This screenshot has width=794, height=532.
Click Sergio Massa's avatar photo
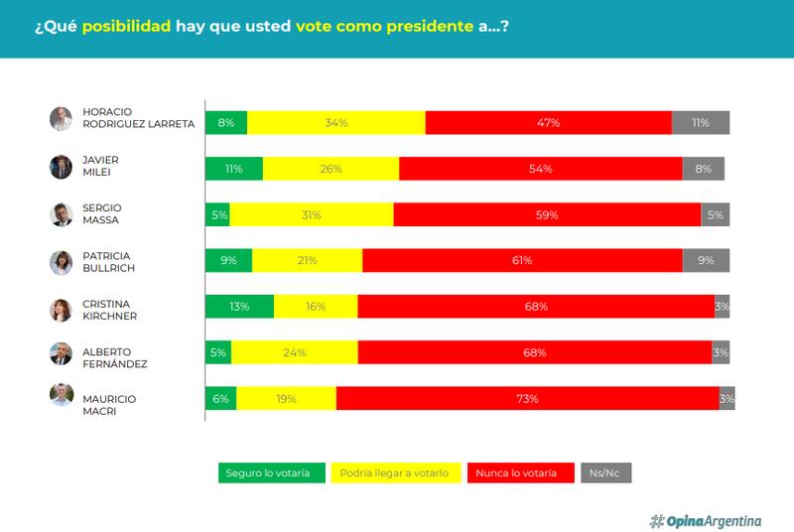tap(62, 214)
